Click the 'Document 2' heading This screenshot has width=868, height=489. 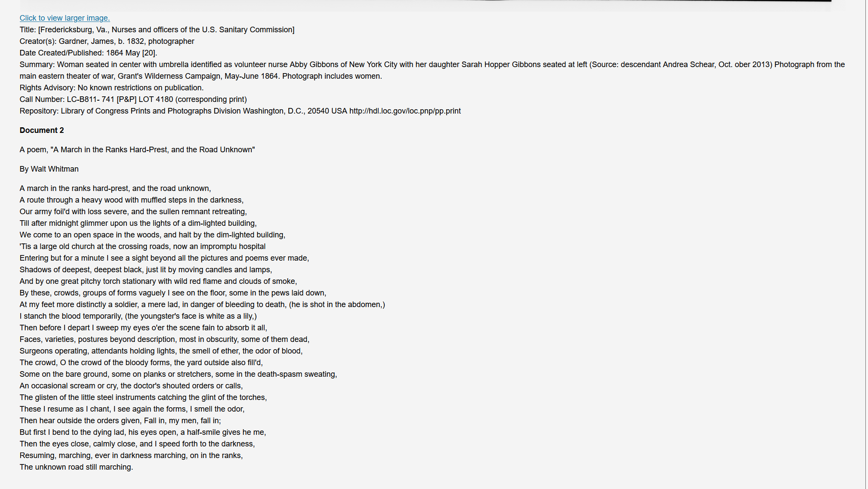(42, 130)
